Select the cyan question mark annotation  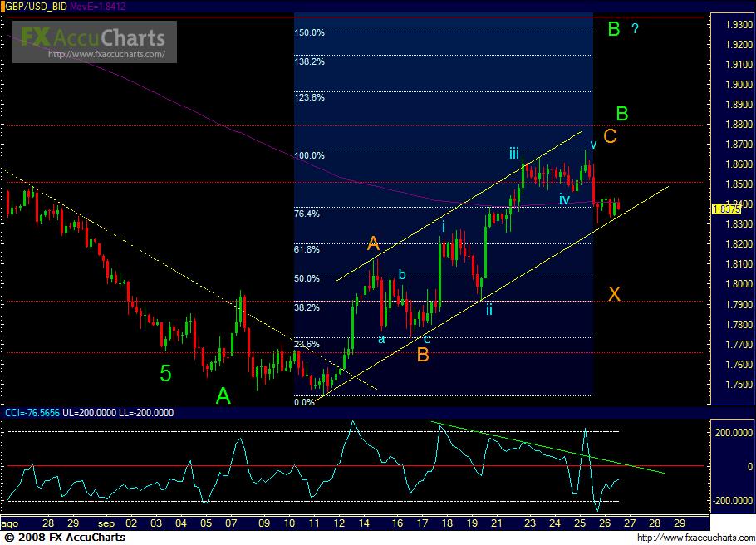(x=635, y=29)
